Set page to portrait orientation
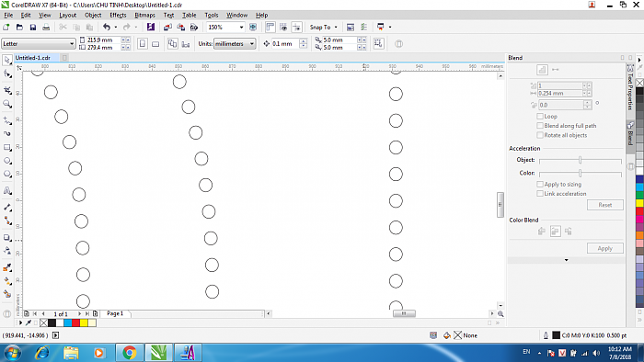644x362 pixels. coord(142,43)
